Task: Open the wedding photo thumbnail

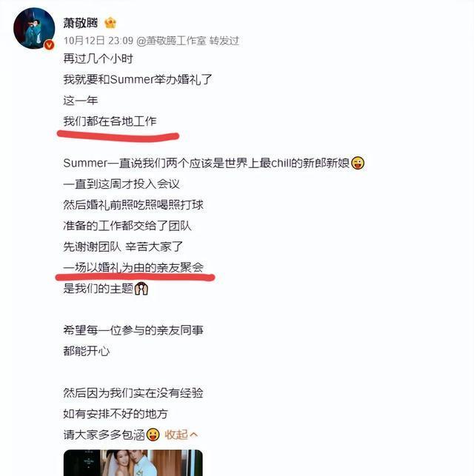Action: [133, 463]
